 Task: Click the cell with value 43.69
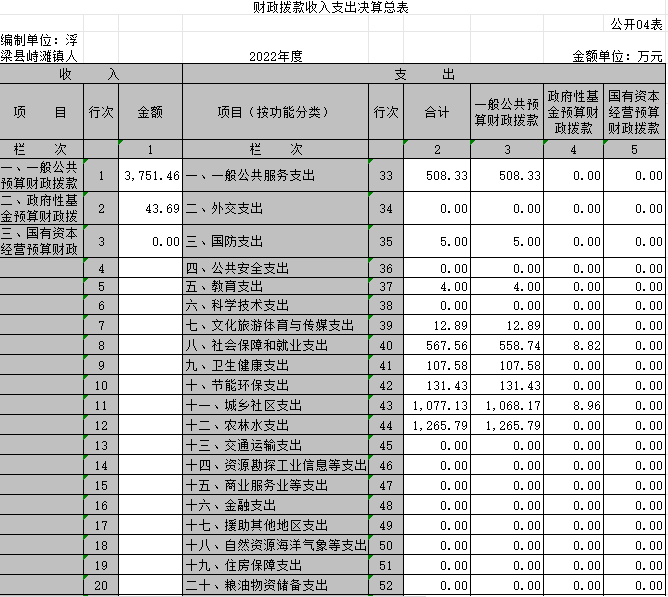[x=150, y=209]
